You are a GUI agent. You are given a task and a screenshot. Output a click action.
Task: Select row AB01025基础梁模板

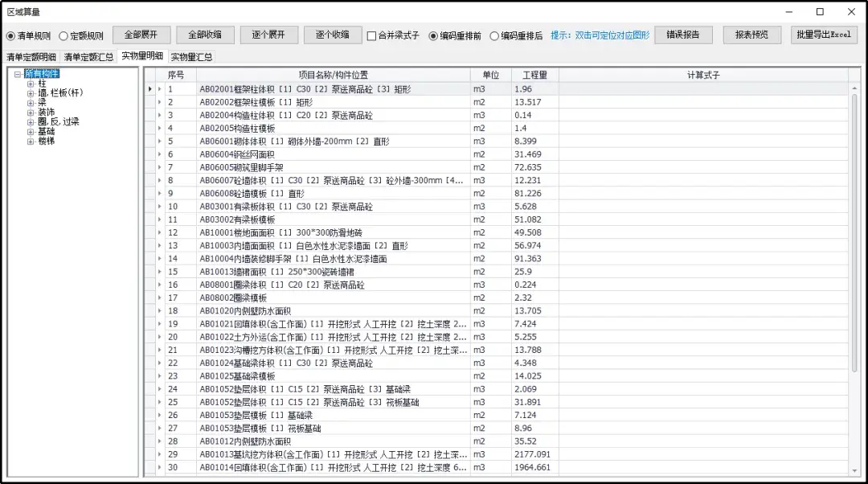point(502,376)
